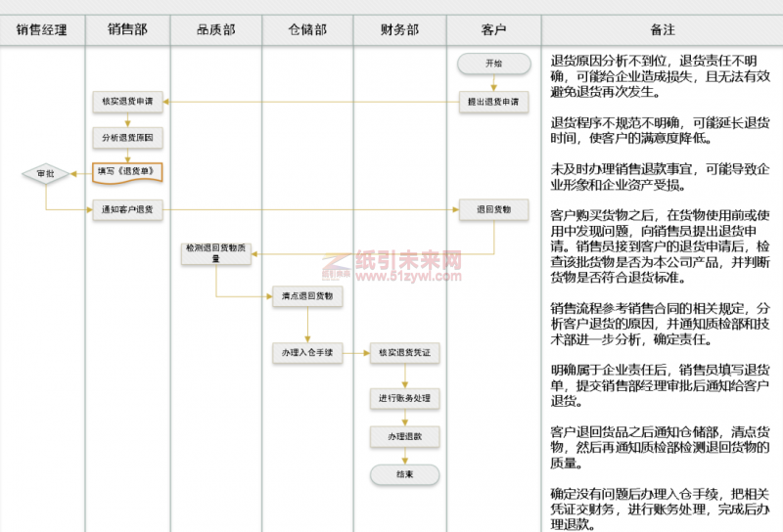Click the 填写《退货单》 document shape
Viewport: 783px width, 532px height.
pos(128,173)
